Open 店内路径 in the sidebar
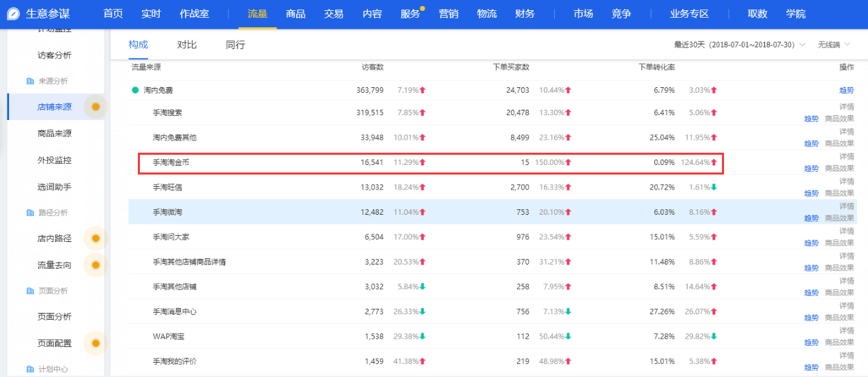 [55, 239]
